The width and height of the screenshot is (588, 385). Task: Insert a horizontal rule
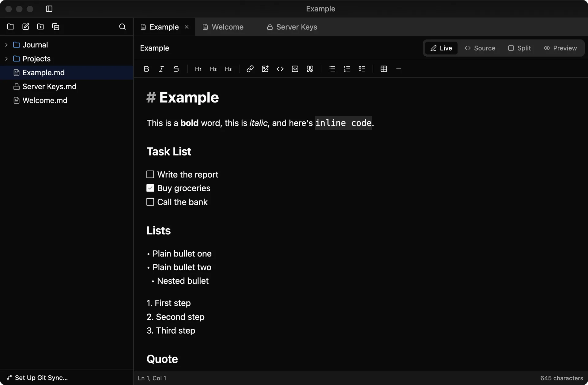398,69
